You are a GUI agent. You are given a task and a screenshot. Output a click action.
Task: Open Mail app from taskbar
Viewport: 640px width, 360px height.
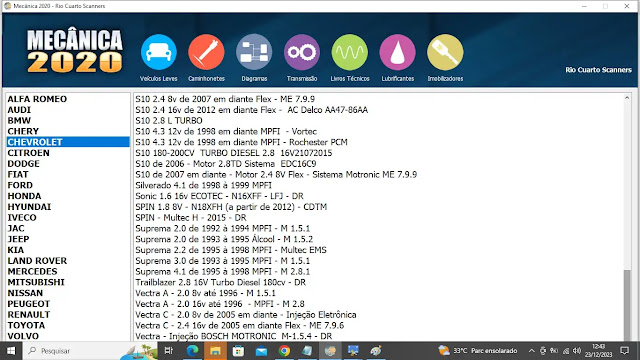pos(261,351)
